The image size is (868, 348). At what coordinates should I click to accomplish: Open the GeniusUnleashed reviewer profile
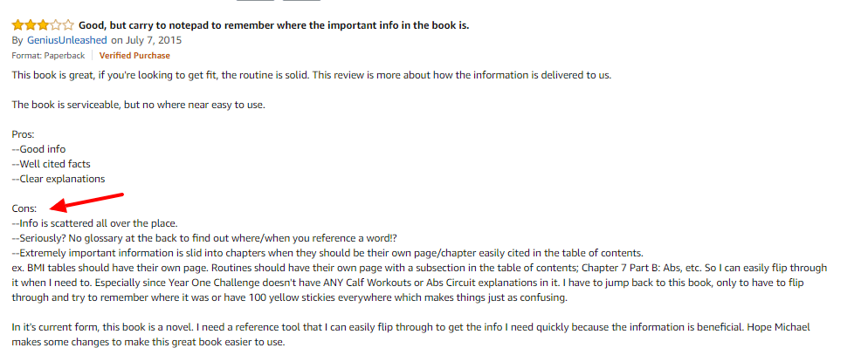[67, 40]
